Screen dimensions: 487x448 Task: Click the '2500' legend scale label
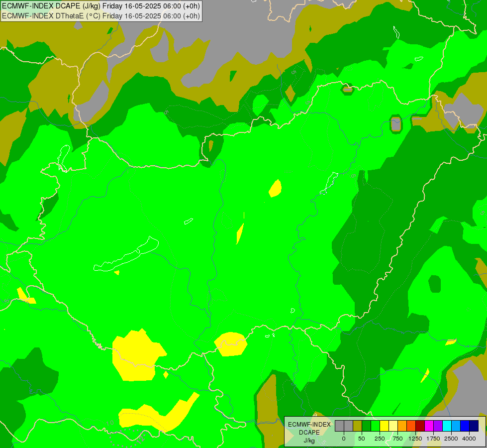pos(451,439)
